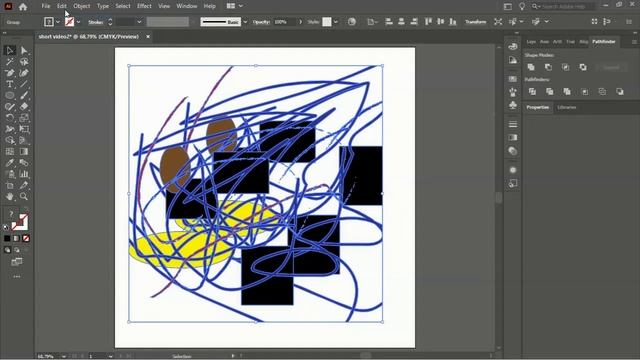Open the stroke weight dropdown
640x360 pixels.
pyautogui.click(x=139, y=22)
